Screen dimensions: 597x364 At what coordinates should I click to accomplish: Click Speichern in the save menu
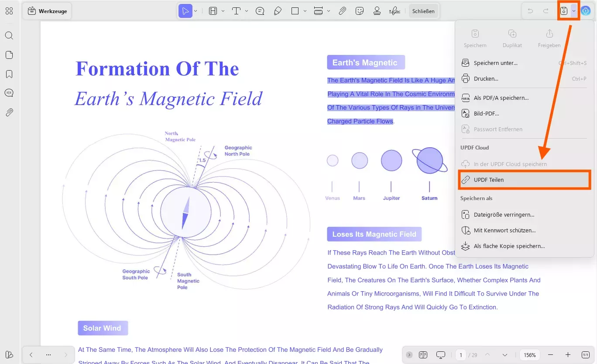(475, 38)
